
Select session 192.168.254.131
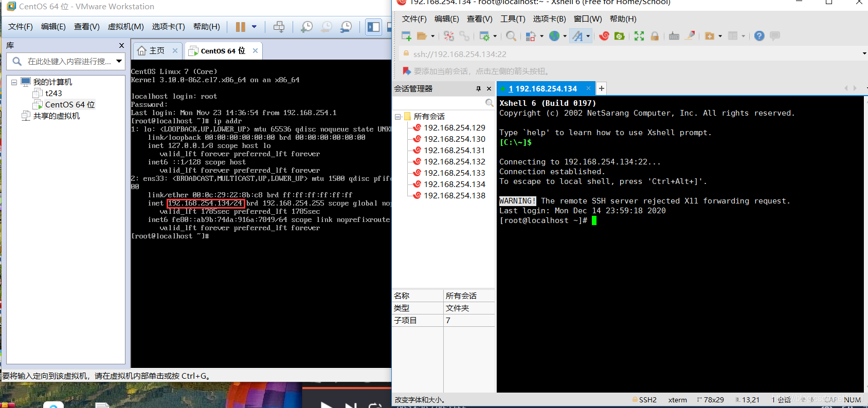455,150
